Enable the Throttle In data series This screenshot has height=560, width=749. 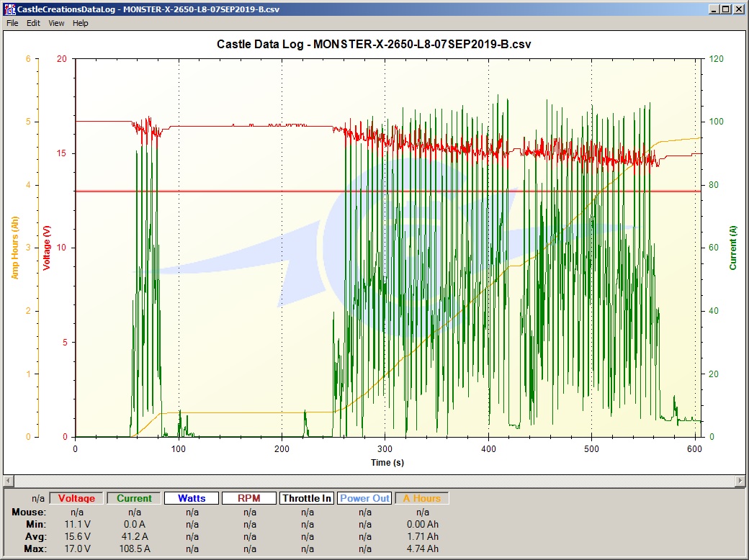(x=307, y=498)
